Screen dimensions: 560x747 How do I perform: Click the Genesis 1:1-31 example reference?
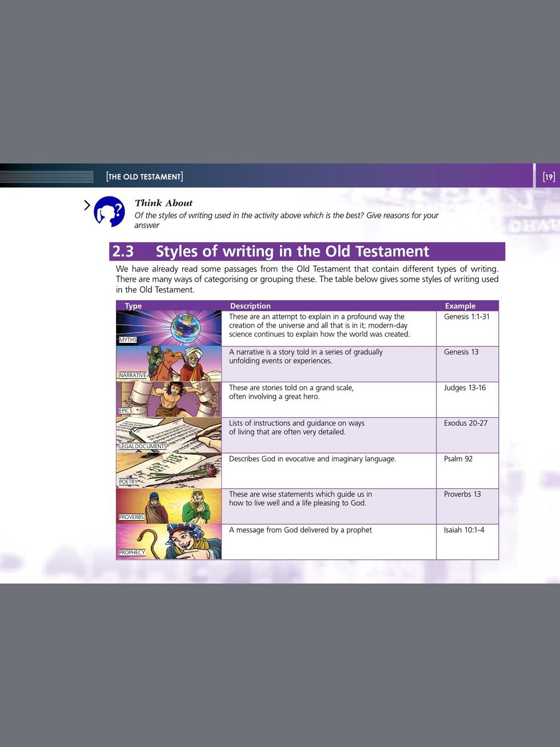click(x=466, y=317)
